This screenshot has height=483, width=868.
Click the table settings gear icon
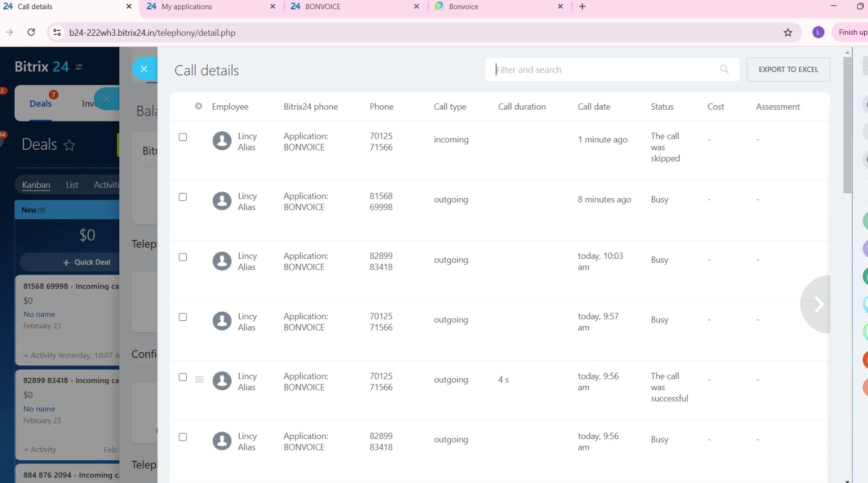click(199, 106)
